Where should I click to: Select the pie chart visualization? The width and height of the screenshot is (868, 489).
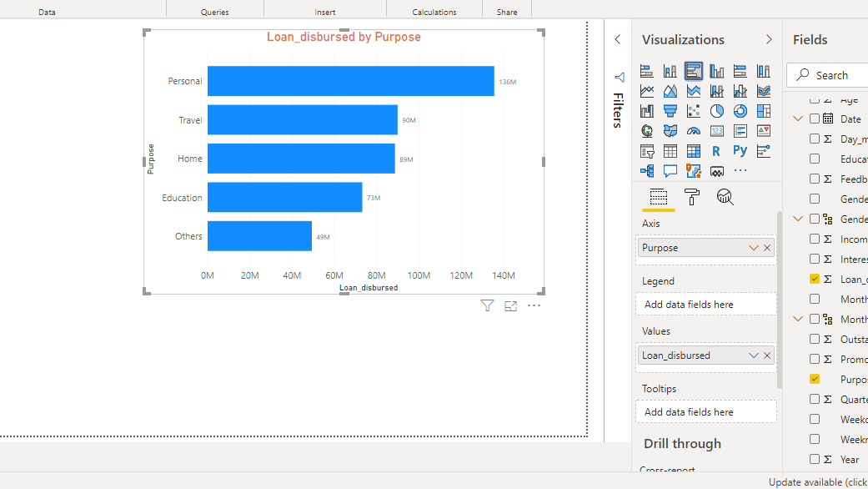(717, 111)
